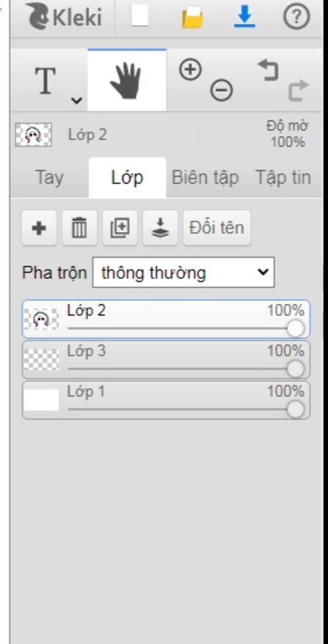Click the zoom out minus icon

pyautogui.click(x=221, y=90)
